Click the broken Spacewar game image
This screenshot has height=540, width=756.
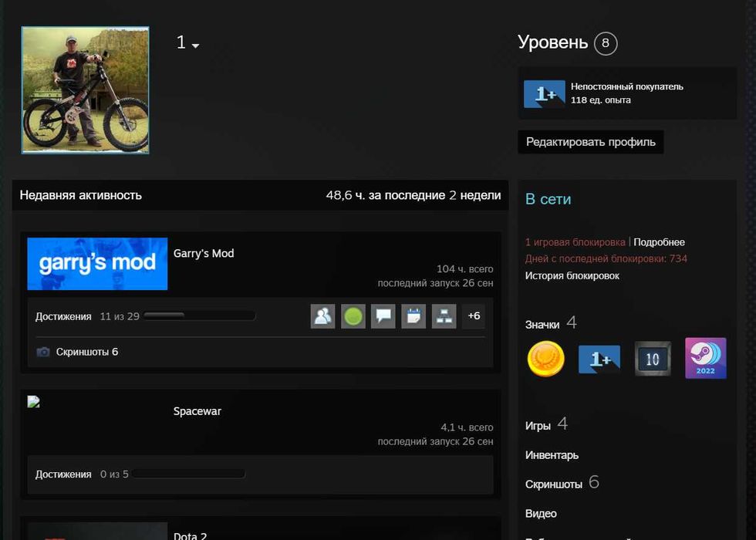[33, 402]
